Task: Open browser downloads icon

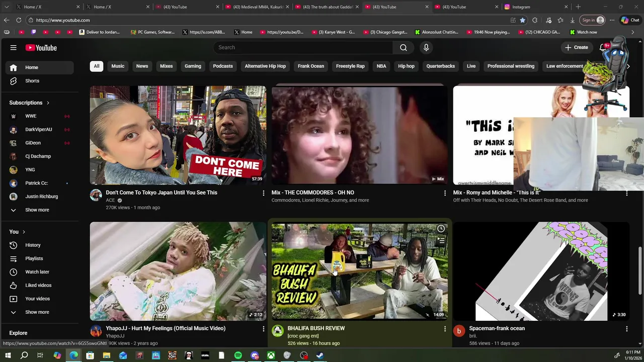Action: click(x=573, y=20)
